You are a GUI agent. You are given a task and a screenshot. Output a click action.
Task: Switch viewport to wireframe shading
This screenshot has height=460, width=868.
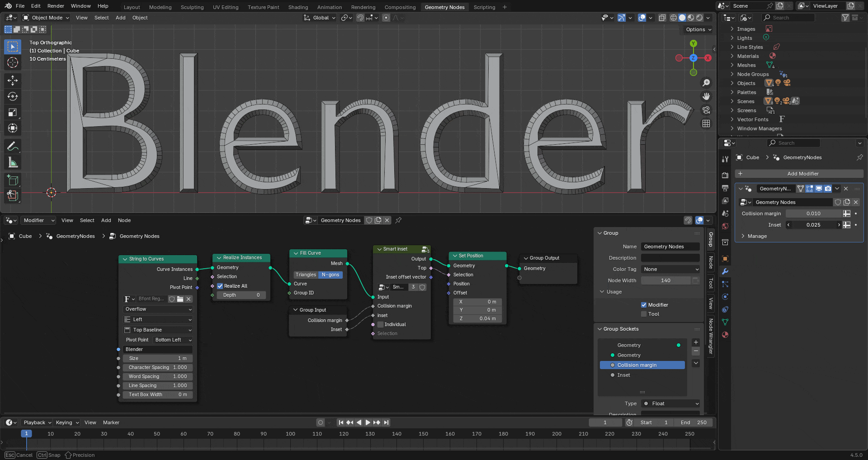coord(674,18)
